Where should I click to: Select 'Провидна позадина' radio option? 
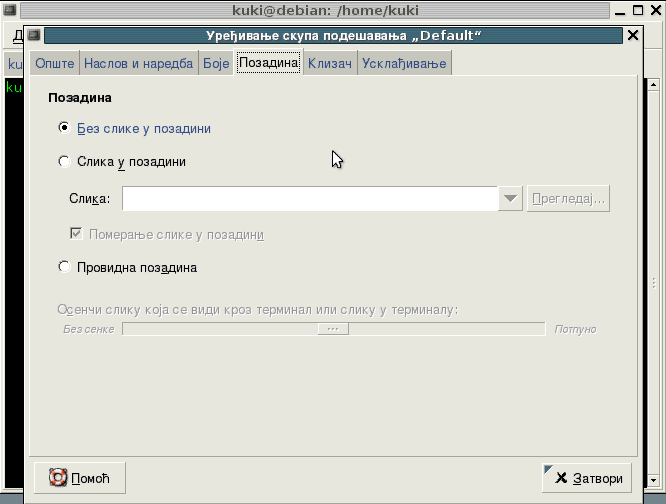[x=64, y=267]
